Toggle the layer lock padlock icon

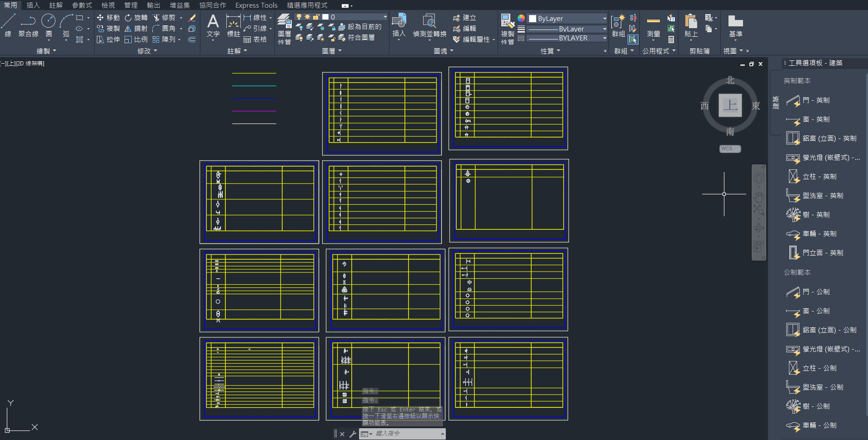[316, 17]
